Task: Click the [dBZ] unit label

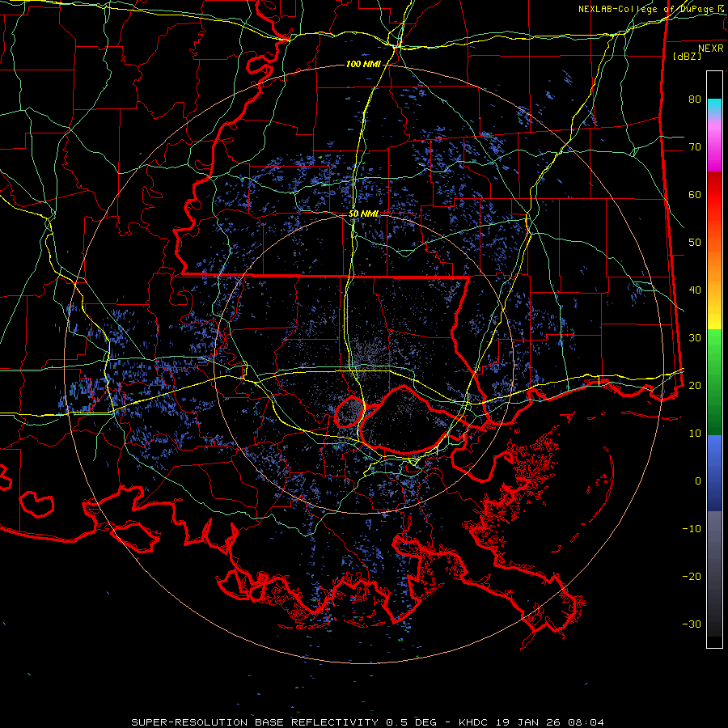Action: 687,56
